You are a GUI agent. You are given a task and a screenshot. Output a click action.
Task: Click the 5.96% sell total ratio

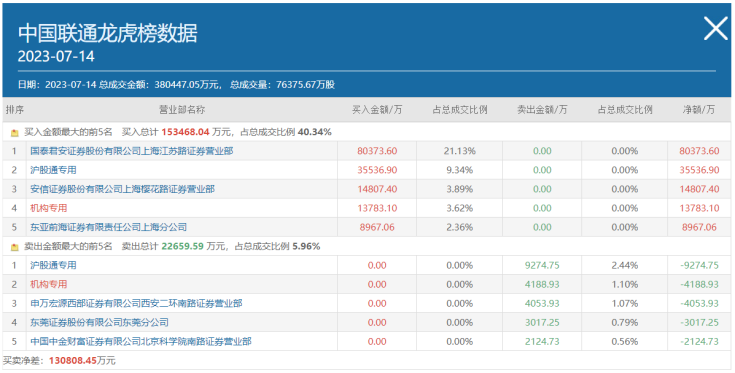tap(306, 246)
